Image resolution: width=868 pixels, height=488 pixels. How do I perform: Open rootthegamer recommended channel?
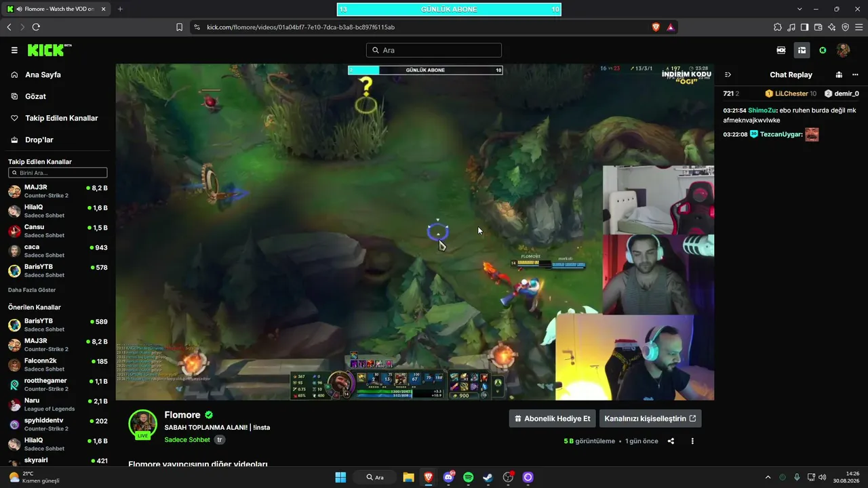pyautogui.click(x=58, y=384)
